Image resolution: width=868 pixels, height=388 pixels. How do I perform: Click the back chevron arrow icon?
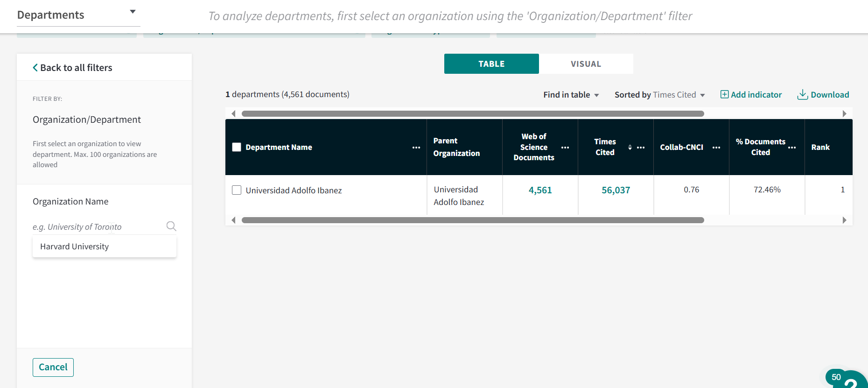click(35, 68)
